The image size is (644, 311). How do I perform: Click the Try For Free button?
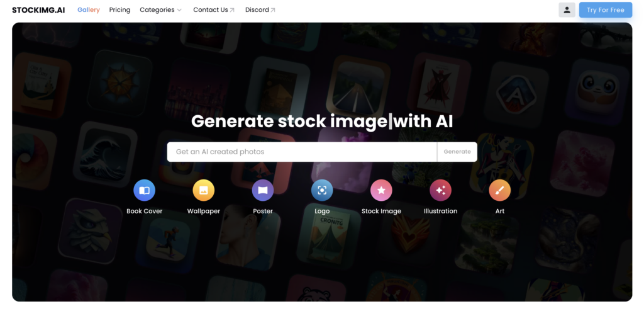coord(606,10)
